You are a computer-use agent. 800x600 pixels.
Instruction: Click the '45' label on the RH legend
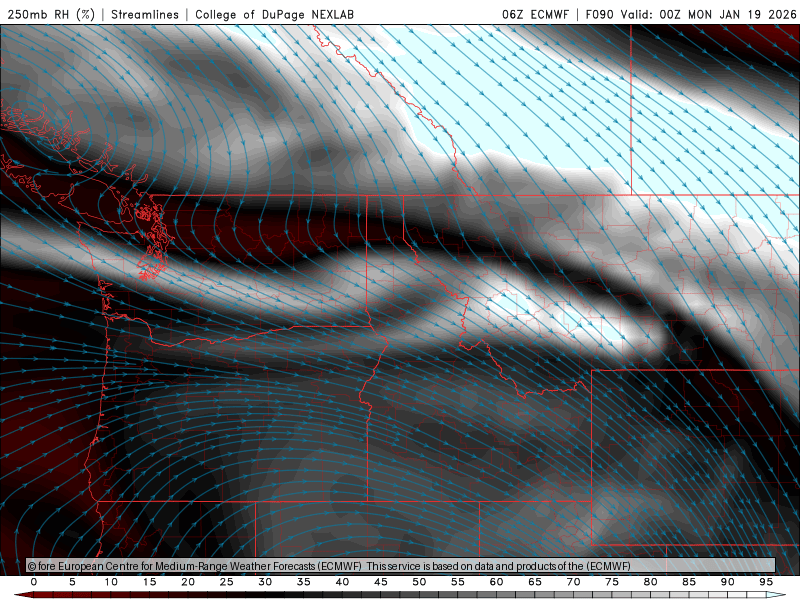click(381, 582)
